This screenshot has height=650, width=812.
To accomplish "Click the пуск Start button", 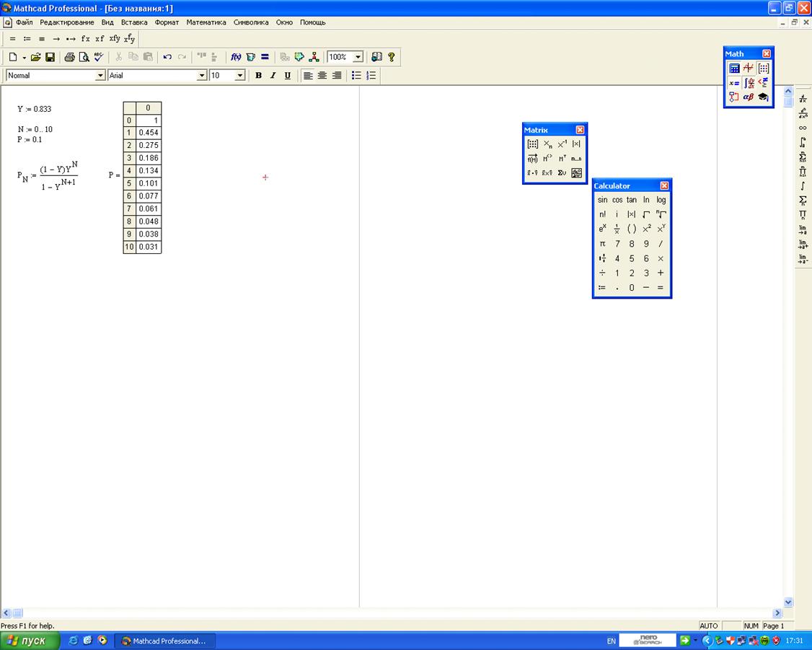I will pyautogui.click(x=29, y=641).
